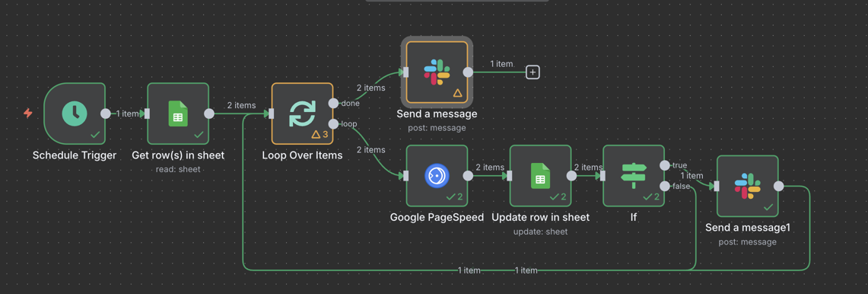Select the If condition node
The image size is (868, 294).
tap(634, 176)
